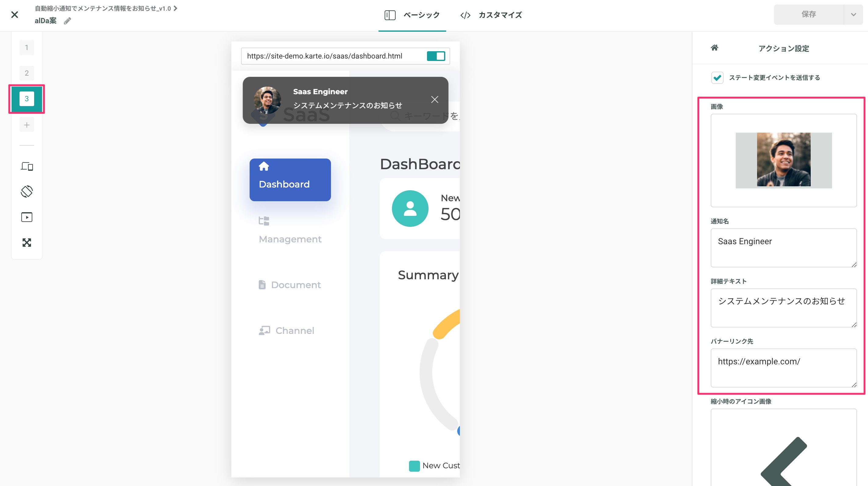Select the expand/fullscreen icon
Image resolution: width=868 pixels, height=486 pixels.
[27, 242]
